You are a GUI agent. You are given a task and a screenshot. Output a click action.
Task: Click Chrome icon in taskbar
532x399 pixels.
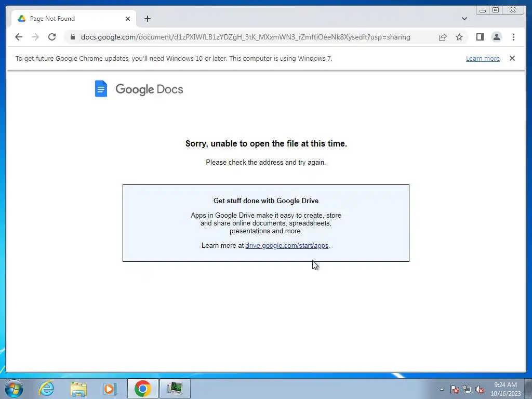click(142, 389)
